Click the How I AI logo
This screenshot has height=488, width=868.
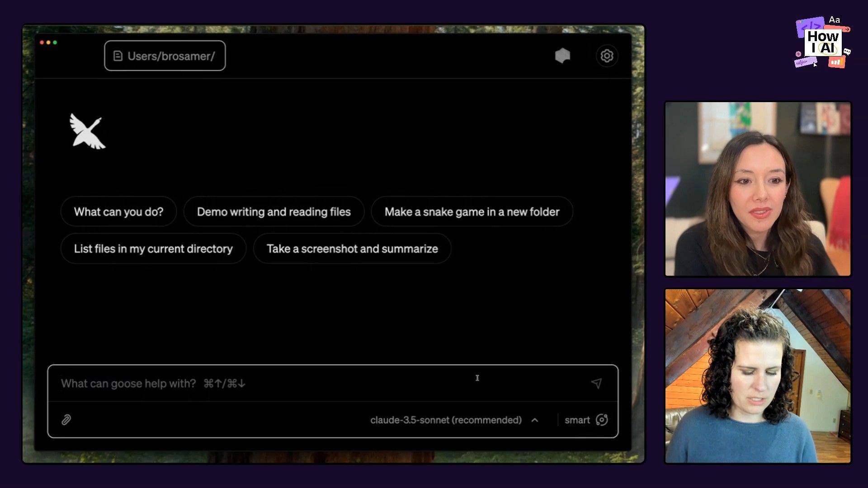pos(823,42)
